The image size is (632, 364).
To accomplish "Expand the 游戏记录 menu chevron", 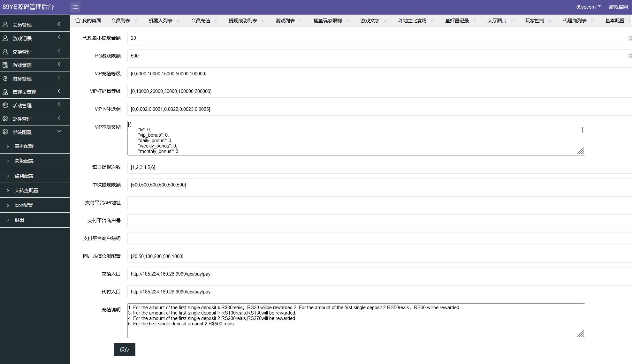I will pyautogui.click(x=59, y=38).
